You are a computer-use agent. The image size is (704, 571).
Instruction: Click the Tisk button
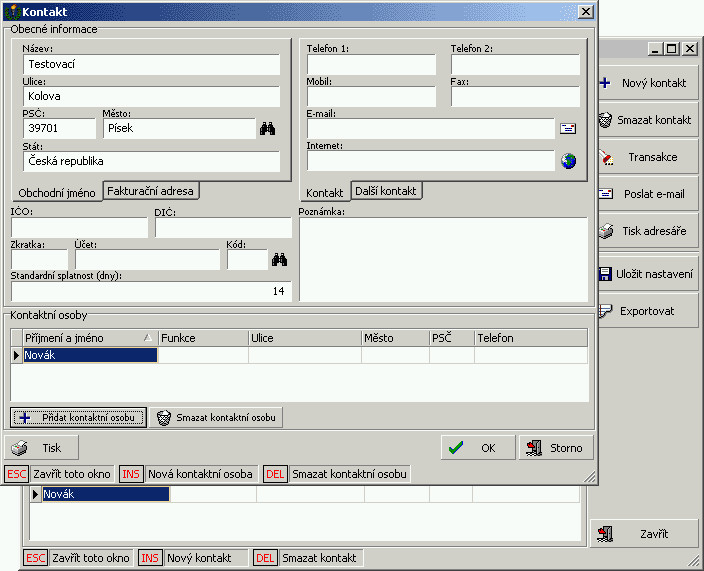tap(41, 448)
